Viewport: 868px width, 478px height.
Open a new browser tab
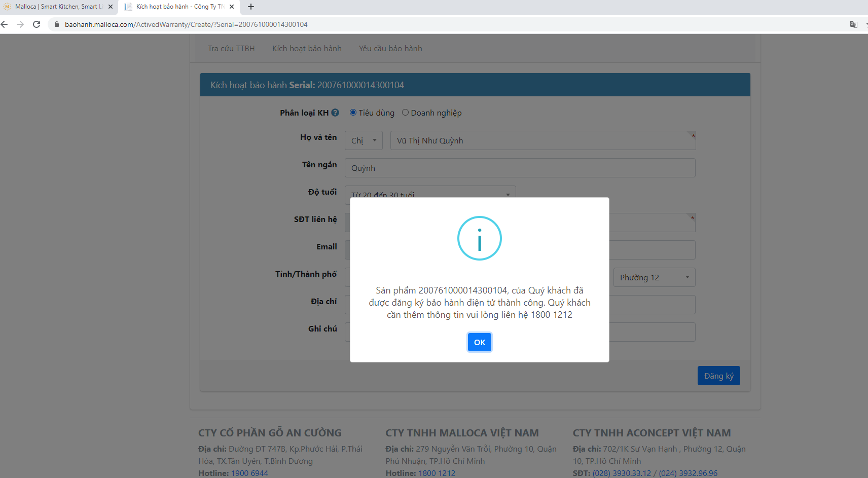[250, 7]
